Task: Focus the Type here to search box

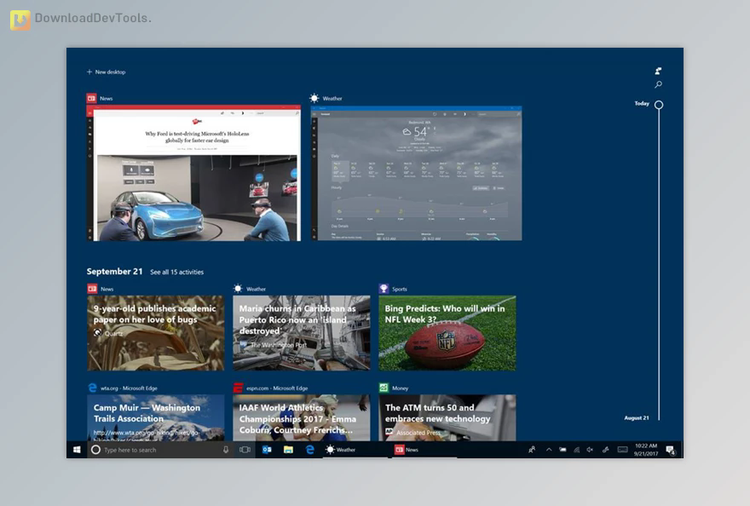Action: point(163,450)
